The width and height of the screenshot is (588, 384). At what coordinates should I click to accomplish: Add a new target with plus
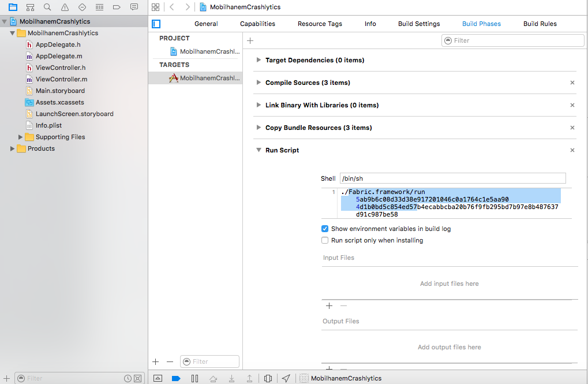(156, 362)
